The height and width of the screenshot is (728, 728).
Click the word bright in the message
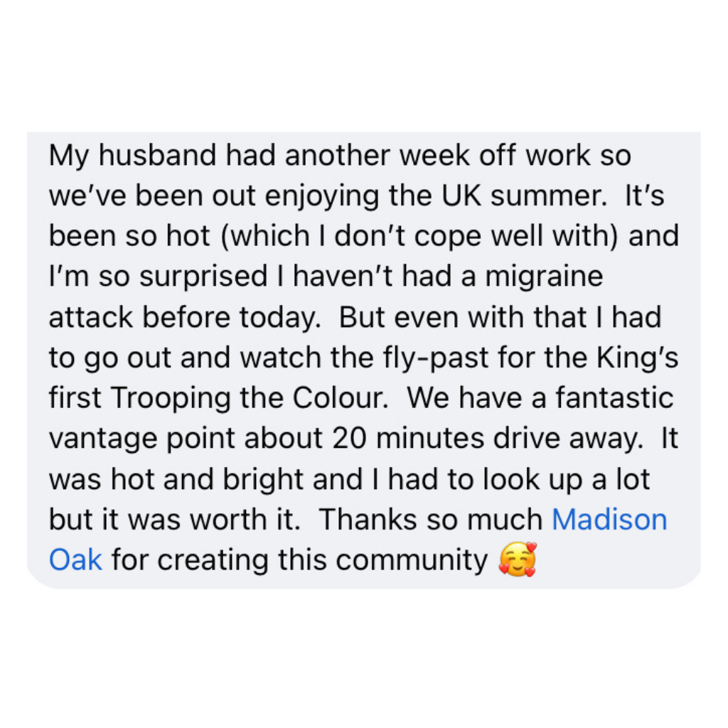pyautogui.click(x=263, y=480)
